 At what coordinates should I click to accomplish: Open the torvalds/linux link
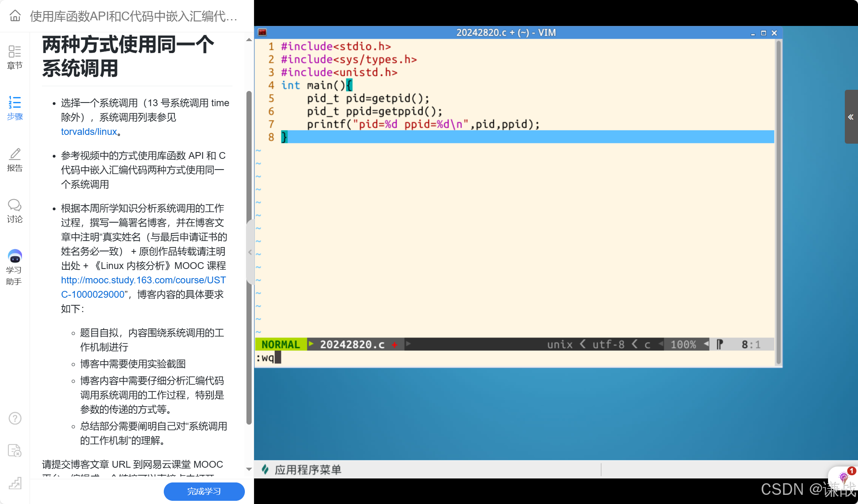[89, 132]
